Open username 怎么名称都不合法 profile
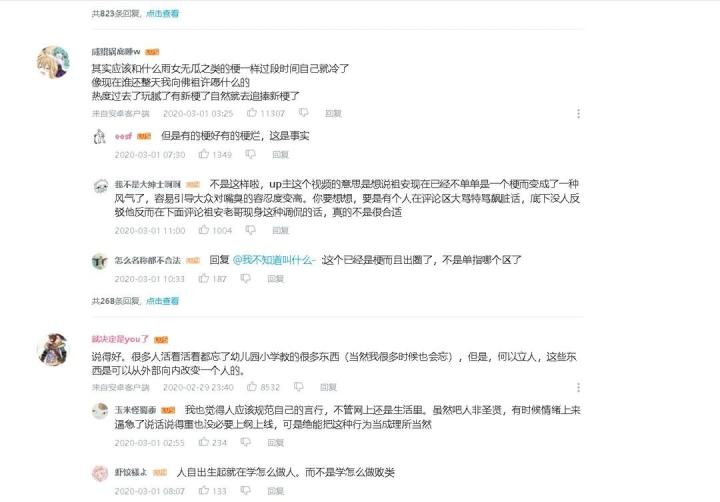 tap(147, 260)
